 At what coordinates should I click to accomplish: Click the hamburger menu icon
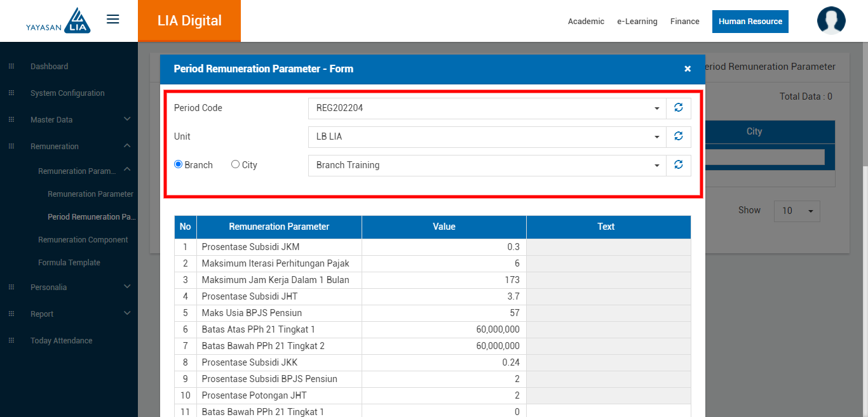pyautogui.click(x=113, y=20)
